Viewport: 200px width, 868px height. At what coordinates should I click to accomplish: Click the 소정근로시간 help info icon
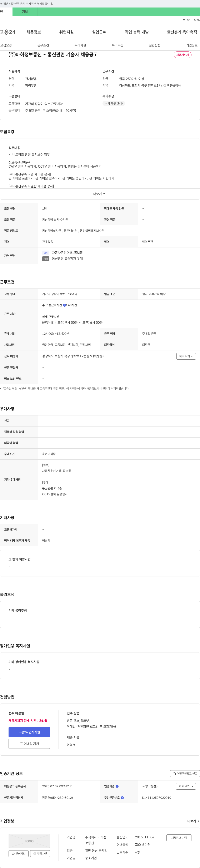tap(65, 305)
